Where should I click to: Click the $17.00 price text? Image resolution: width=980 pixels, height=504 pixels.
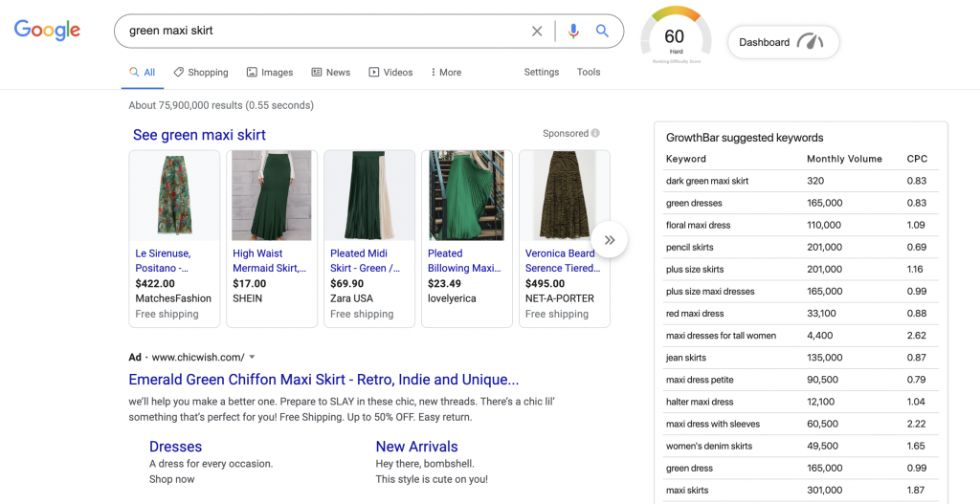point(250,283)
